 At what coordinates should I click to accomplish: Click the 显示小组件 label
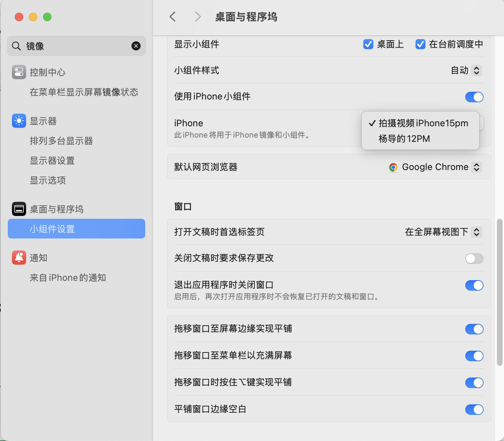[x=197, y=44]
